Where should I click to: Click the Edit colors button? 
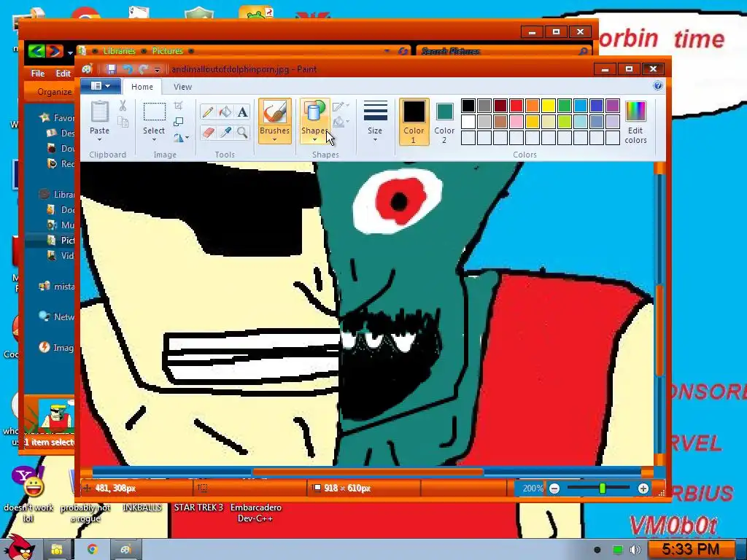(635, 122)
